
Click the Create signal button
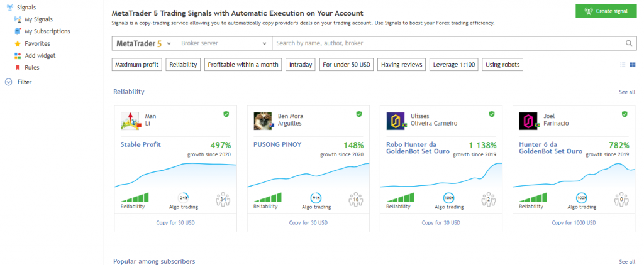click(606, 11)
